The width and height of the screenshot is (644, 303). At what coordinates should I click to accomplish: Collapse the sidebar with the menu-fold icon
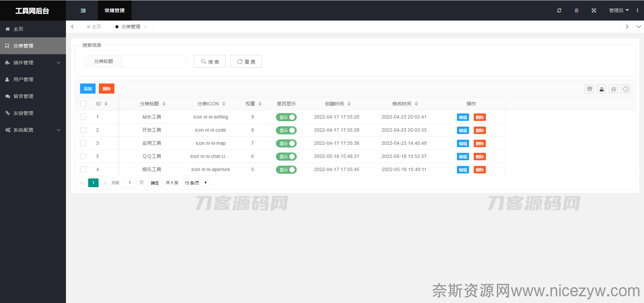83,10
